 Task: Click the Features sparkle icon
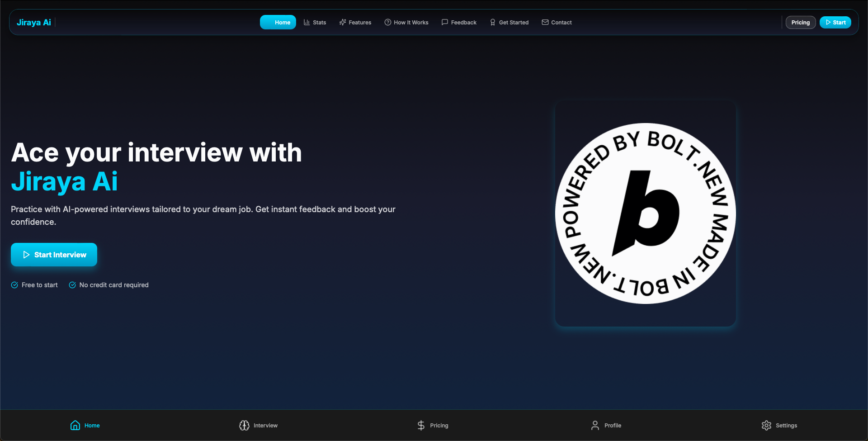(x=343, y=22)
